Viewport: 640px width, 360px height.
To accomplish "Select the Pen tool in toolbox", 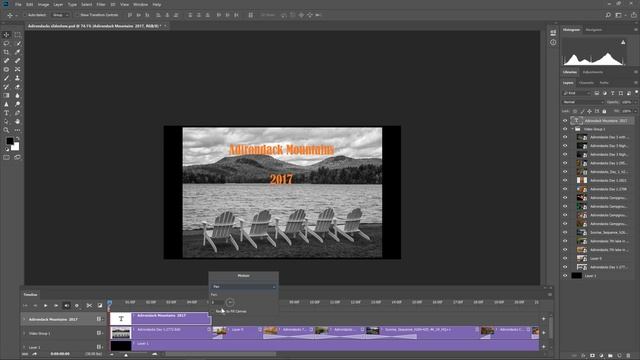I will [x=18, y=113].
